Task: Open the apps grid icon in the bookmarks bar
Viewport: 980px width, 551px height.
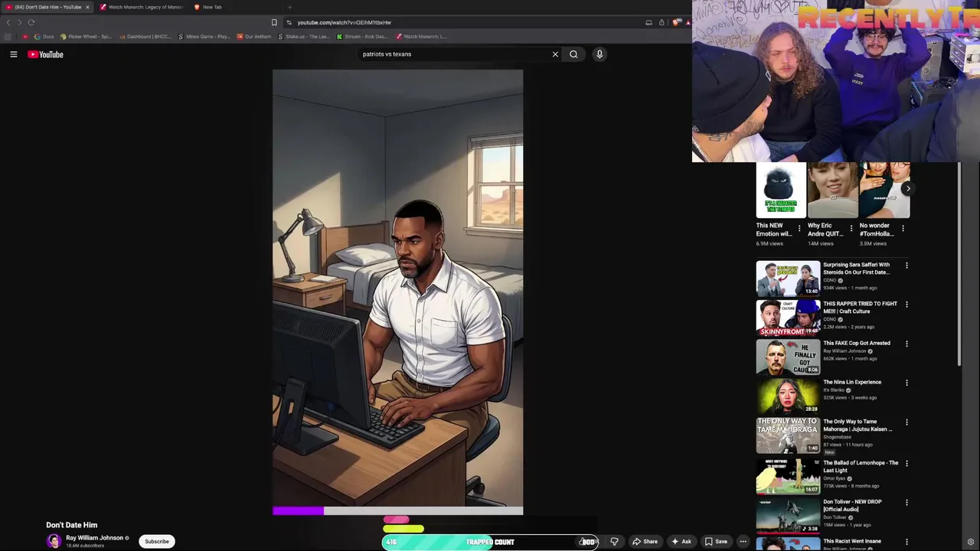Action: click(8, 37)
